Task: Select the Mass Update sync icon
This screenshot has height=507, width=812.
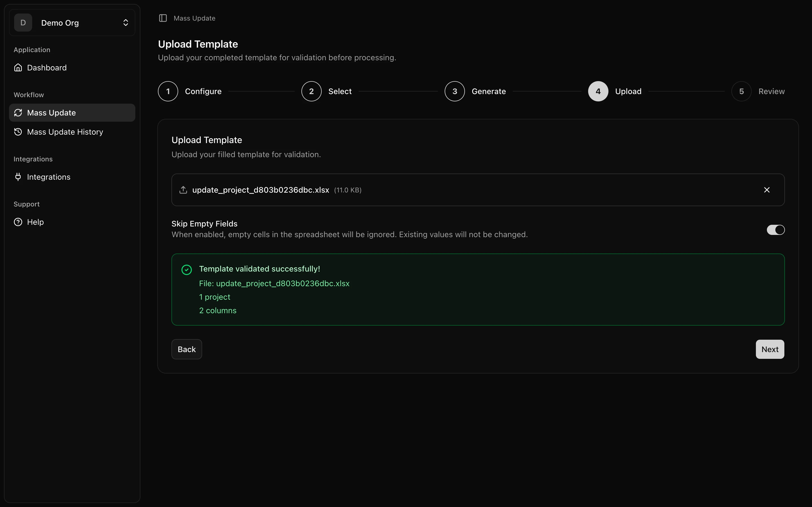Action: click(x=18, y=113)
